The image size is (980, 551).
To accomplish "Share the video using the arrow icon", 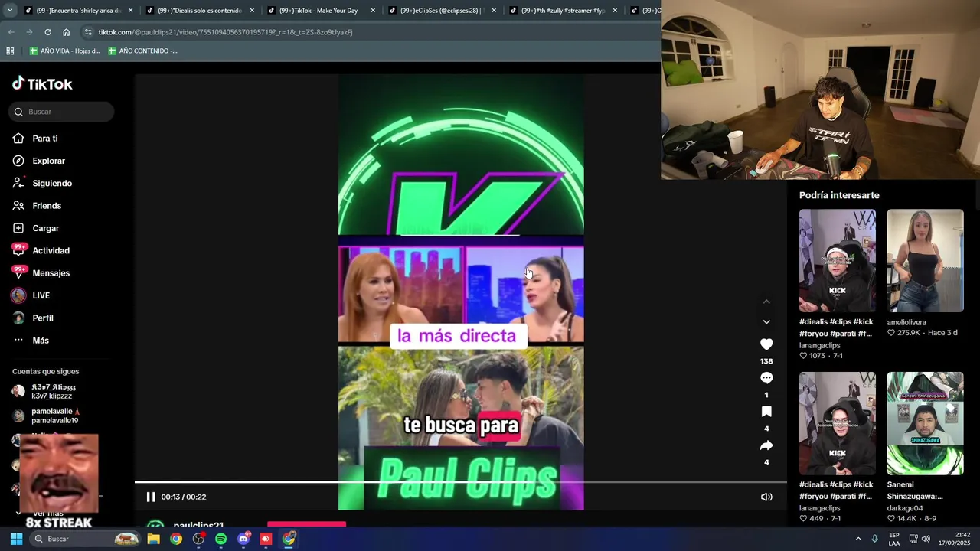I will [x=766, y=445].
